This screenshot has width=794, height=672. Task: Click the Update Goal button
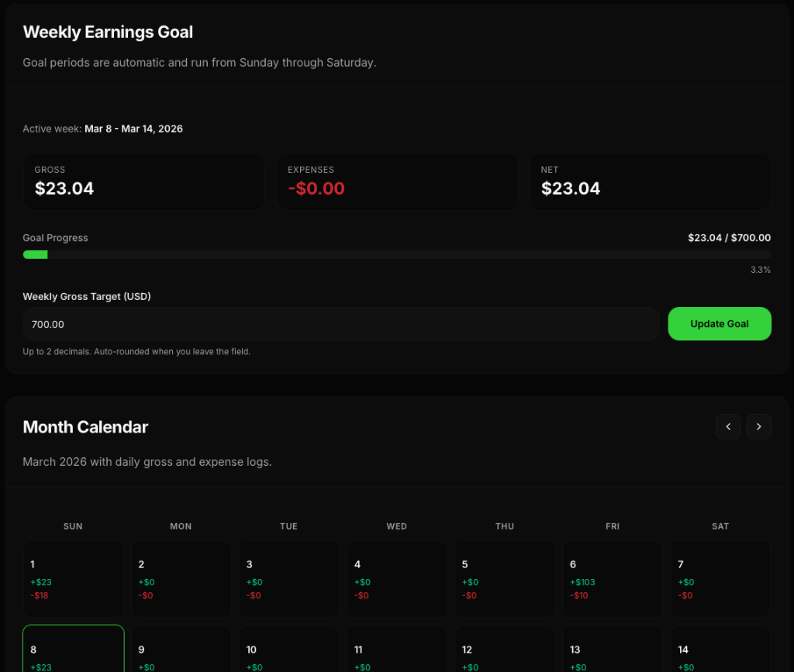click(x=720, y=323)
